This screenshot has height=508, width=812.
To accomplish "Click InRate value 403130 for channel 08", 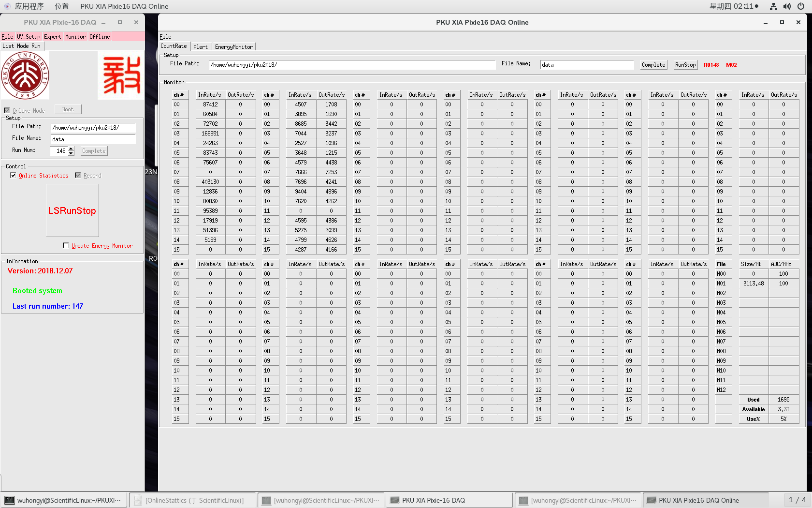I will point(210,182).
